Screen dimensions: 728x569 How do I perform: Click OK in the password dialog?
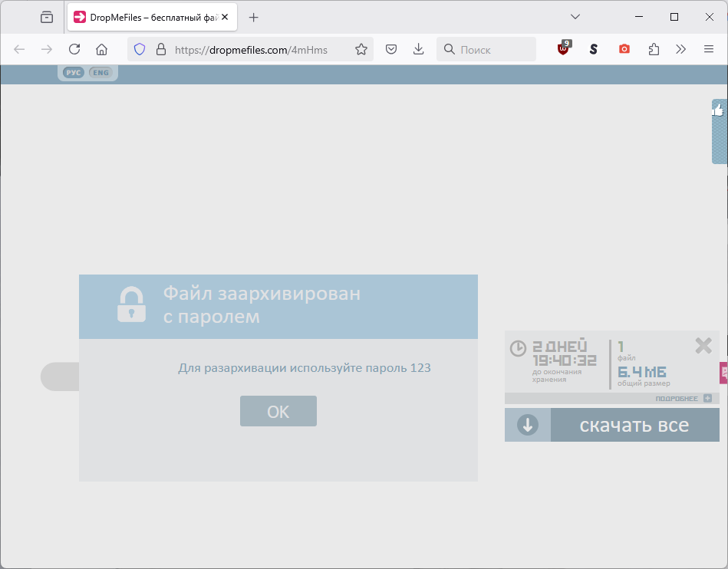point(278,411)
